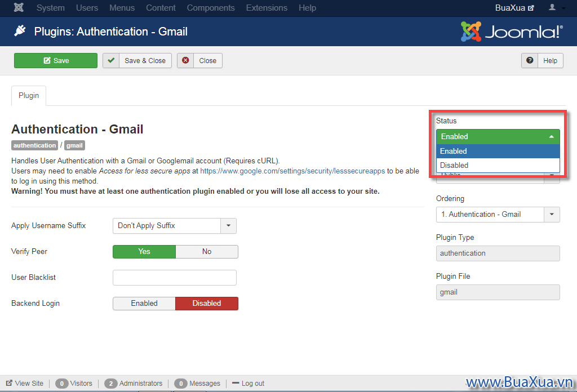
Task: Click the Help button in toolbar
Action: coord(542,60)
